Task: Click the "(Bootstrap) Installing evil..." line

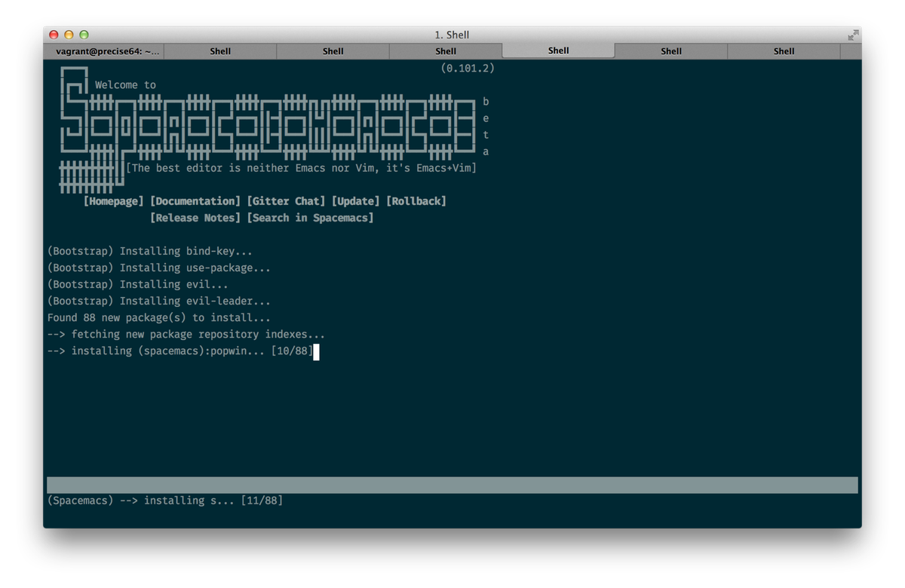Action: (138, 284)
